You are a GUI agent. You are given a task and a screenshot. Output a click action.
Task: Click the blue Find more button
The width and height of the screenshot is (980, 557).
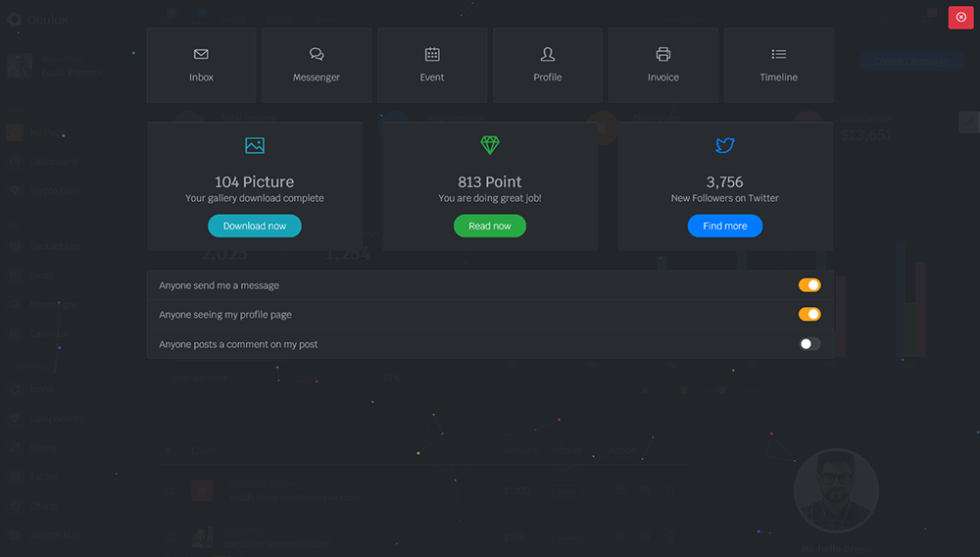[725, 227]
